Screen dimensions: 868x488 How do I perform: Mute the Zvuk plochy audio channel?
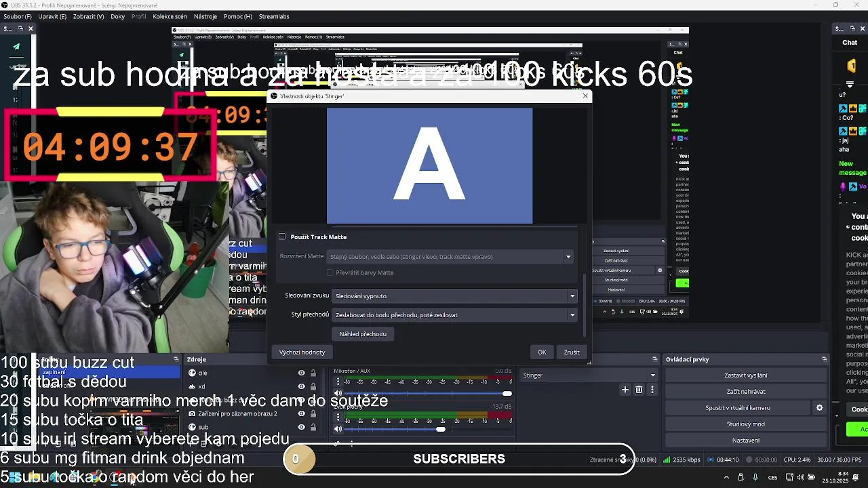click(338, 429)
